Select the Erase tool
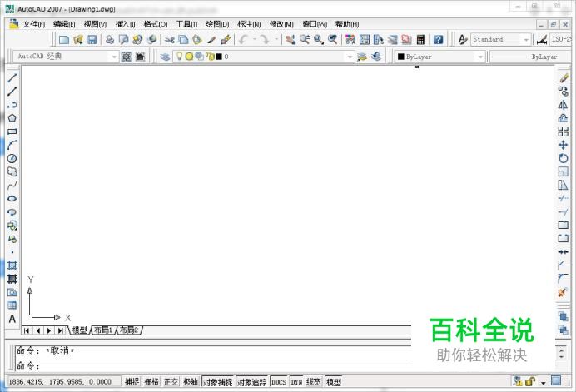This screenshot has width=576, height=392. click(x=564, y=78)
